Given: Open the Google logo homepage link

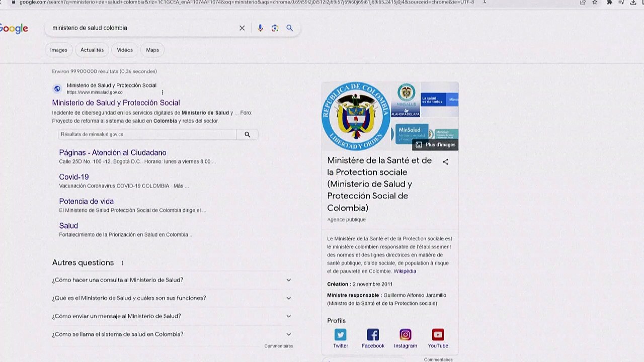Looking at the screenshot, I should [14, 29].
